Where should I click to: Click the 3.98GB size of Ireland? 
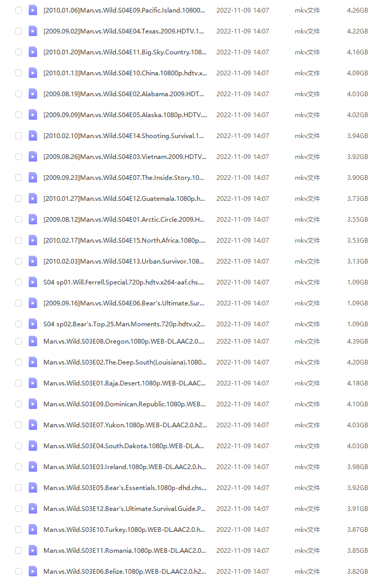[357, 467]
